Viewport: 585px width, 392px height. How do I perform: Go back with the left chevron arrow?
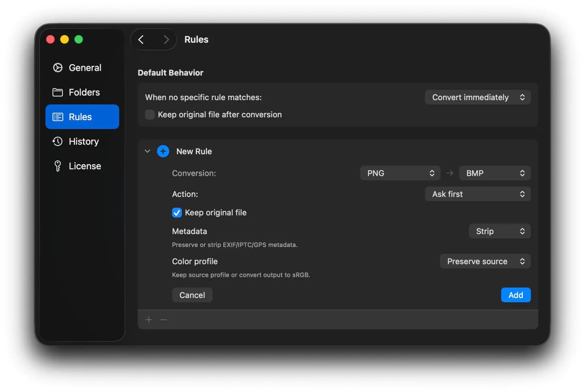(x=141, y=40)
